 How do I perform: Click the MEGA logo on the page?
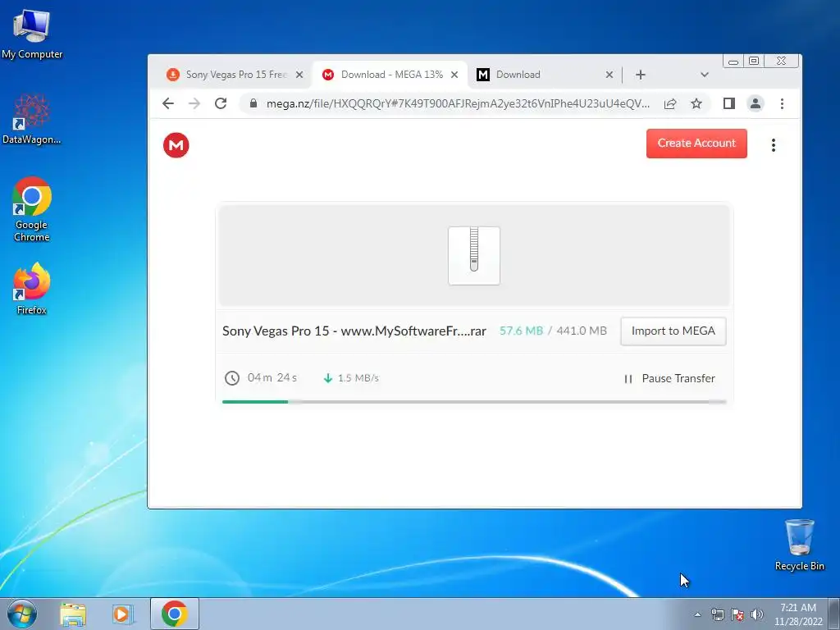pyautogui.click(x=176, y=144)
